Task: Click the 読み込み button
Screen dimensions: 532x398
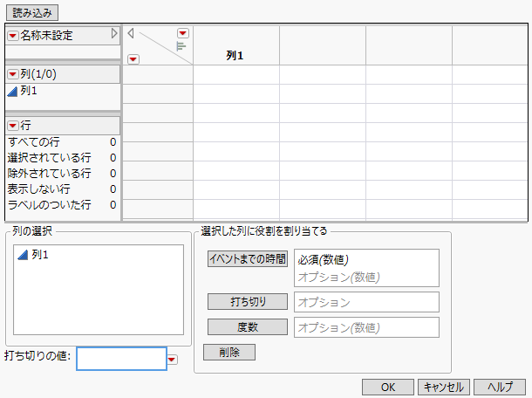Action: click(32, 13)
